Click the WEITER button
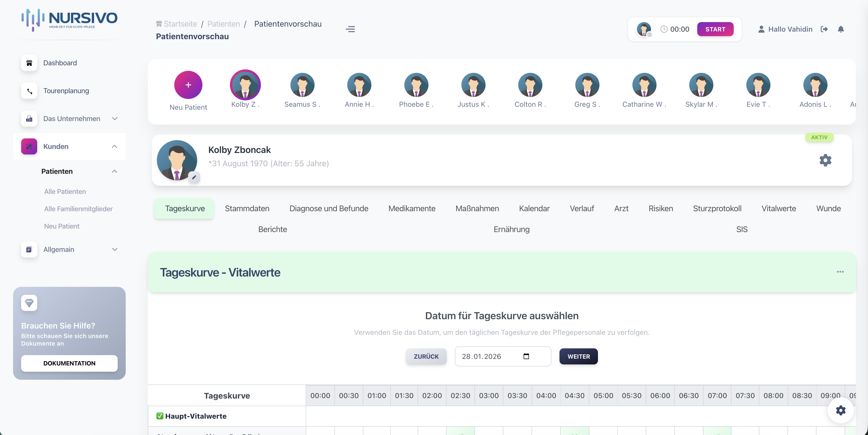Screen dimensions: 868x435 click(x=578, y=356)
